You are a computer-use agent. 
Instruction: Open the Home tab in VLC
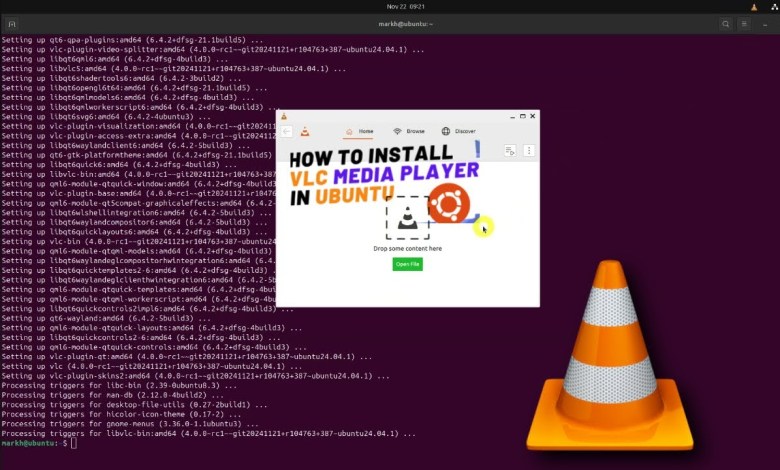tap(359, 131)
